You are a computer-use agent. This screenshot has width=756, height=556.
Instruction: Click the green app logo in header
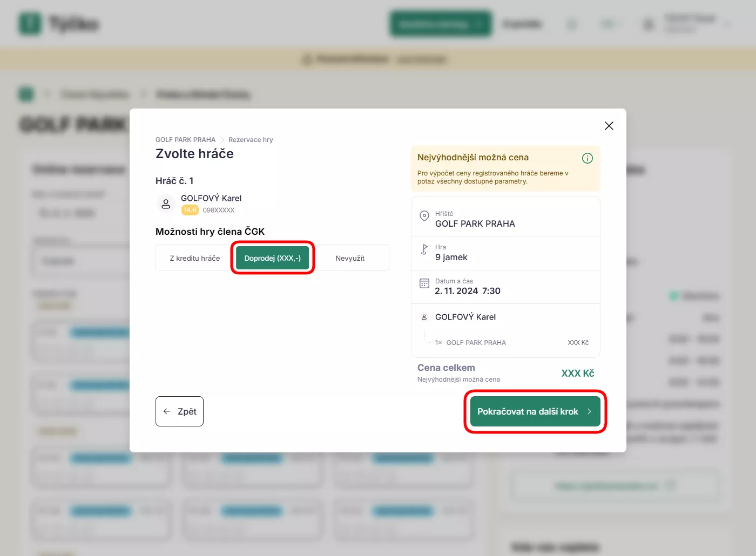pyautogui.click(x=30, y=24)
